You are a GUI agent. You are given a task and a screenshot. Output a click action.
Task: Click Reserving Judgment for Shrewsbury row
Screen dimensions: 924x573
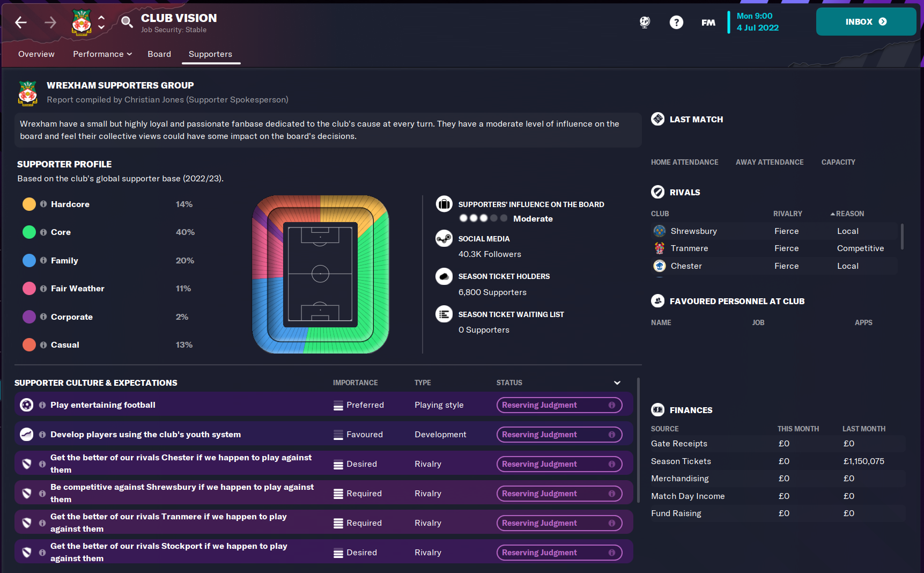click(x=559, y=494)
